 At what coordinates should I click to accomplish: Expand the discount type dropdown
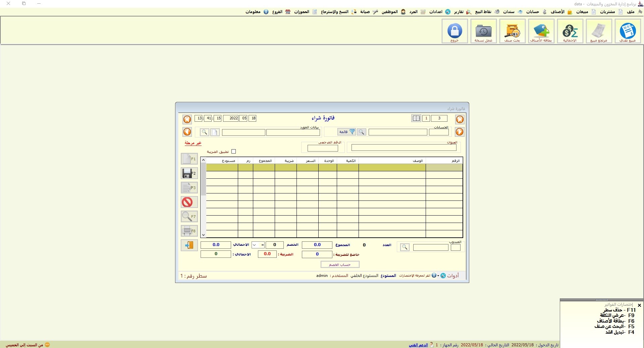coord(255,245)
